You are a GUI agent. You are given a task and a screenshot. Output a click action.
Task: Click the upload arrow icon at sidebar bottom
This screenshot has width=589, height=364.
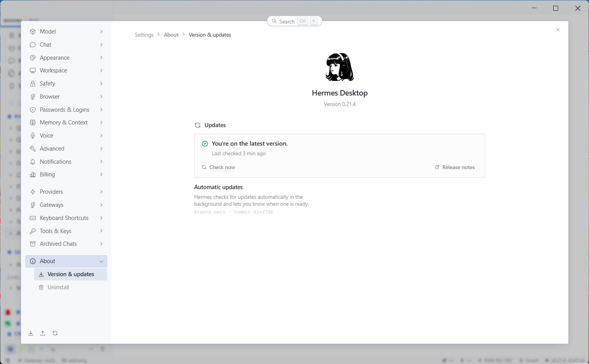pyautogui.click(x=43, y=333)
